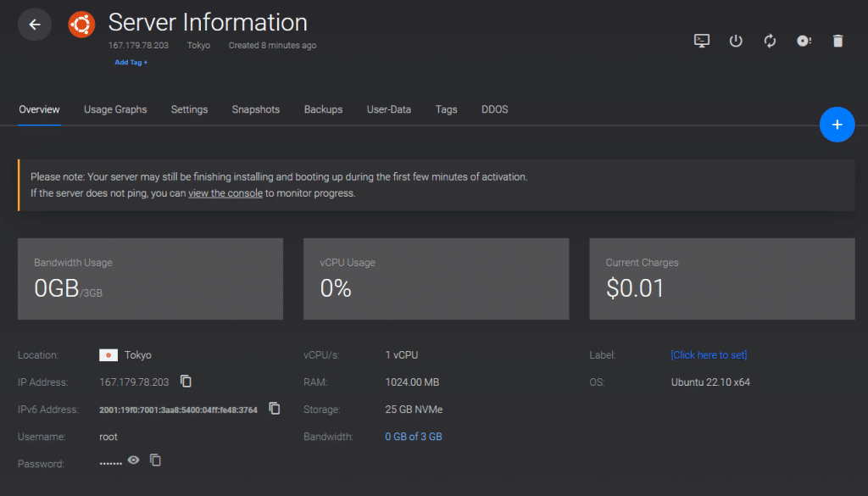Viewport: 868px width, 496px height.
Task: Set label via Click here to set
Action: click(x=709, y=355)
